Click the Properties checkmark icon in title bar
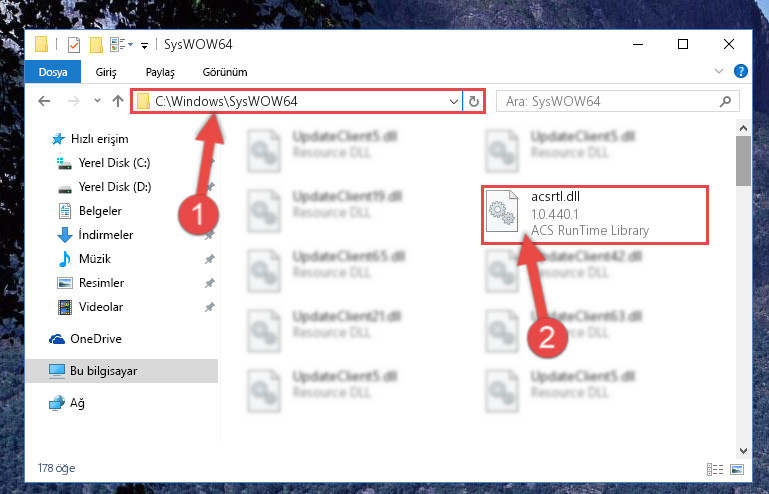Screen dimensions: 769x494 [74, 45]
